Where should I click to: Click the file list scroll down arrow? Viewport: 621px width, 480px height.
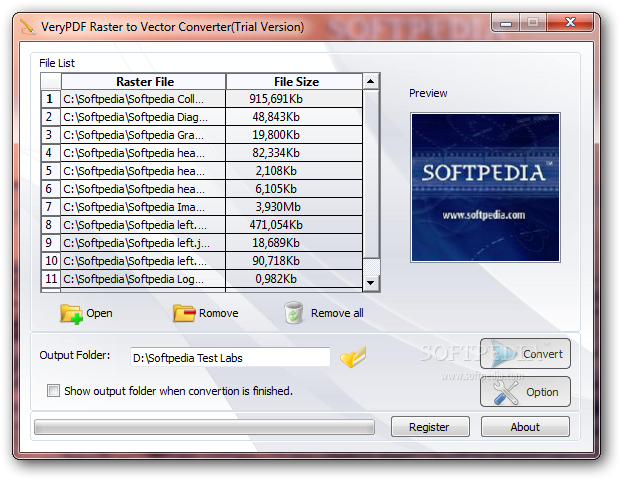coord(371,282)
